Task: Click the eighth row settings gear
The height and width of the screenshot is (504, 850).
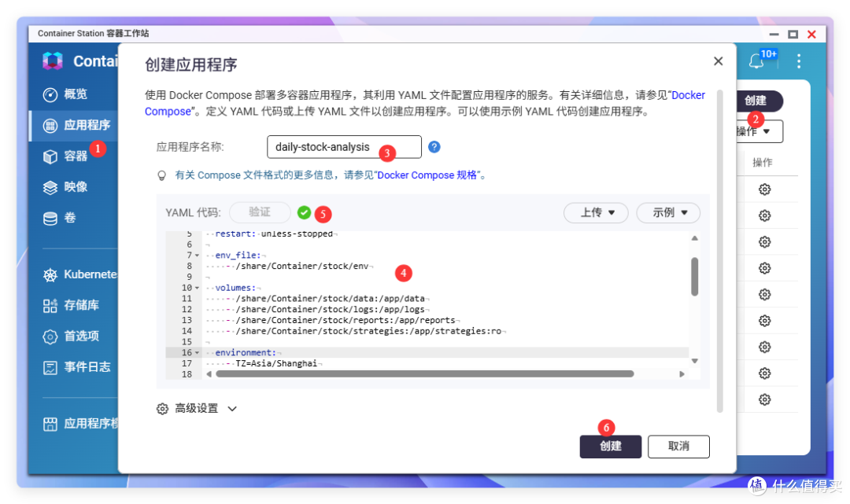Action: [764, 373]
